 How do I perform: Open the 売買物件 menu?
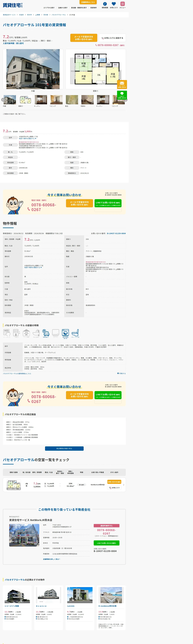[x=93, y=8]
